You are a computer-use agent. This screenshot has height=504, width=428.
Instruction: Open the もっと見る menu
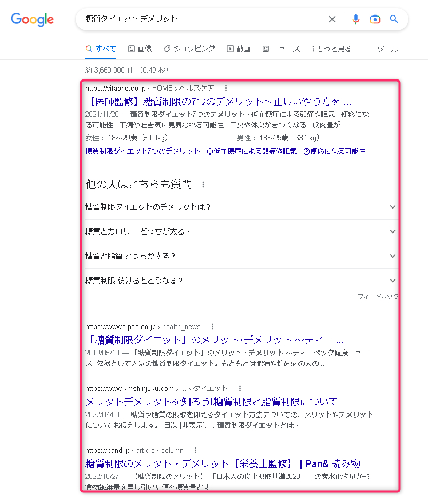(331, 49)
